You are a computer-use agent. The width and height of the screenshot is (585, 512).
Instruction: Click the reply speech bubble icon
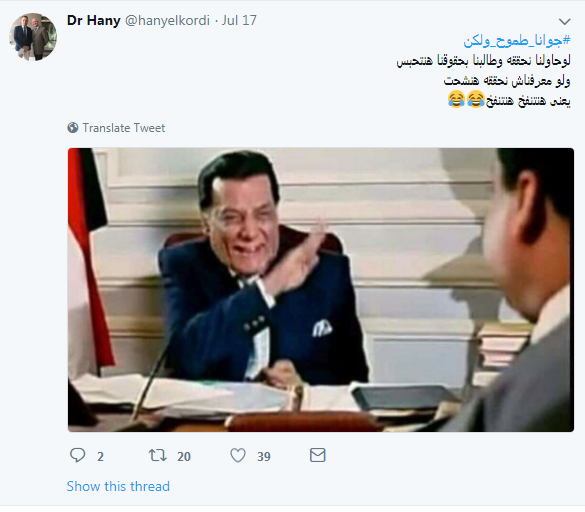pos(78,455)
